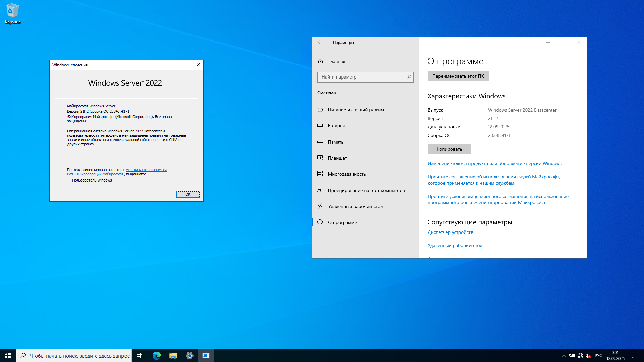Open File Explorer from the taskbar
Viewport: 644px width, 362px height.
pyautogui.click(x=173, y=356)
